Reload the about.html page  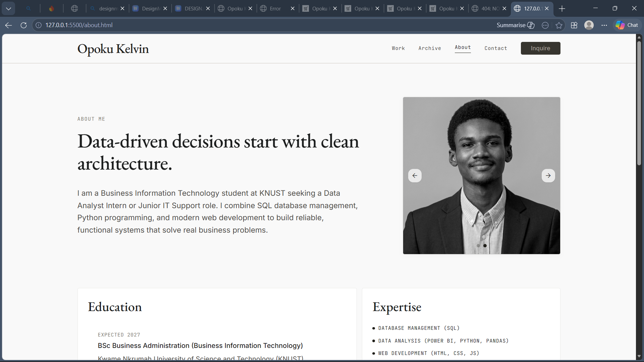pyautogui.click(x=23, y=25)
